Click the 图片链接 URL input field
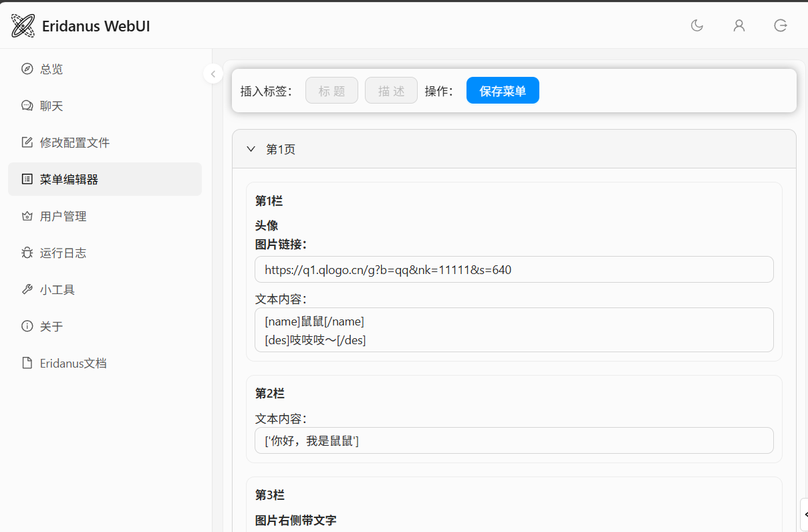808x532 pixels. click(x=513, y=269)
